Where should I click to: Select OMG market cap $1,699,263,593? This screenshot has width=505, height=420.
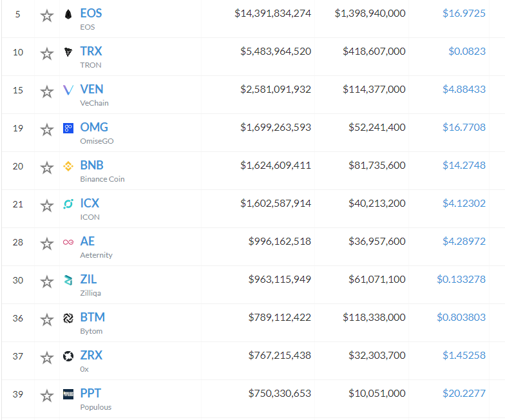(276, 128)
